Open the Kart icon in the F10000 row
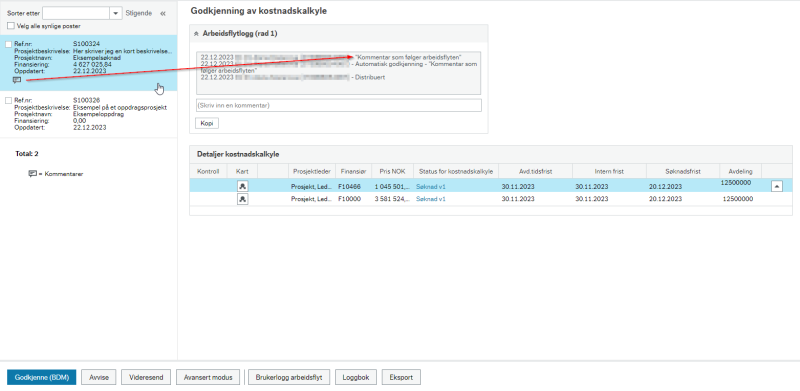 (243, 199)
